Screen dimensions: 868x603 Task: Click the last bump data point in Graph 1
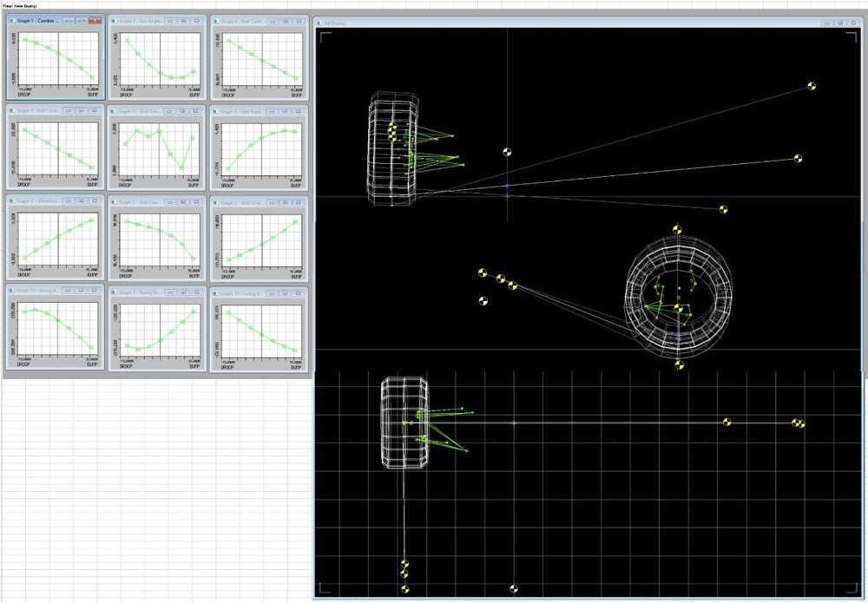[91, 75]
